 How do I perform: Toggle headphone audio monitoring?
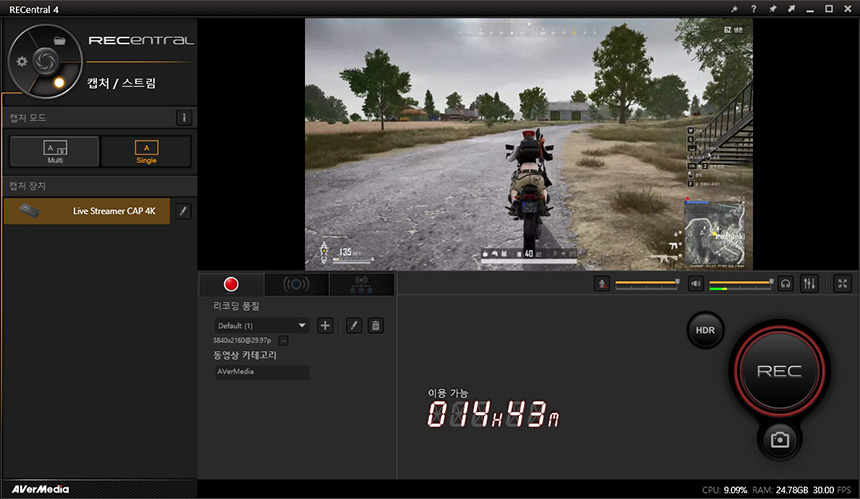(785, 283)
